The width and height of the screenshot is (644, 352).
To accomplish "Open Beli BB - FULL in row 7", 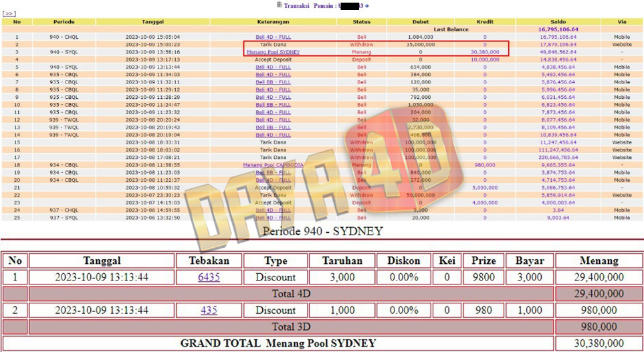I will (273, 81).
